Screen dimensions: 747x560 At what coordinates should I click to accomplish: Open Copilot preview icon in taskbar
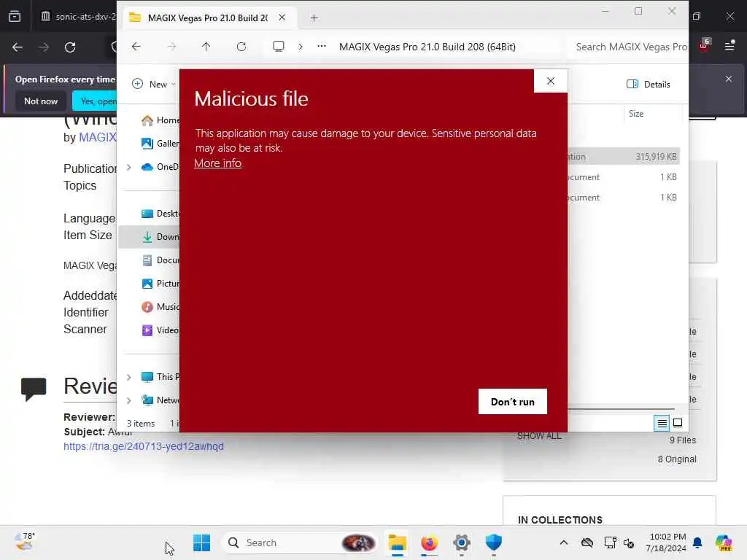(x=724, y=542)
